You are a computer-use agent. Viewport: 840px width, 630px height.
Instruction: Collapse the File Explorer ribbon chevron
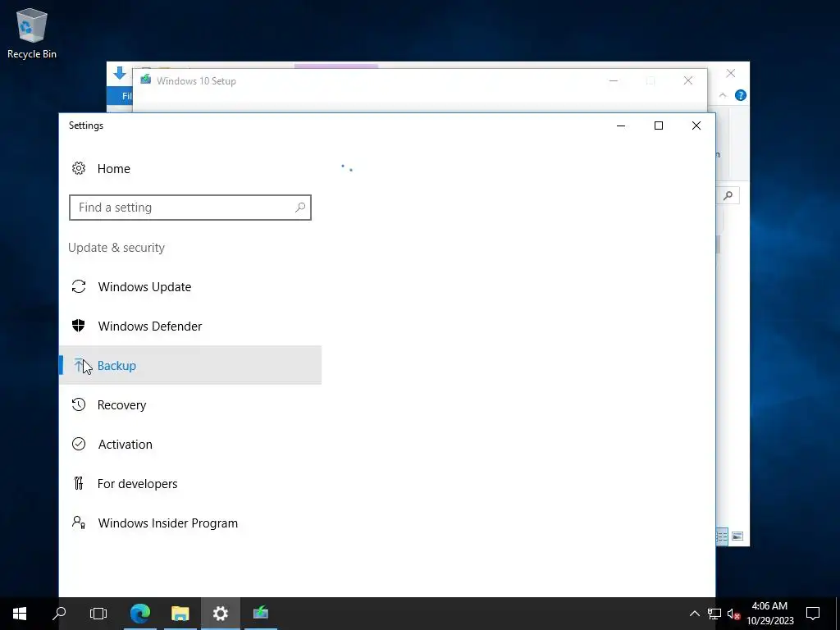[723, 95]
